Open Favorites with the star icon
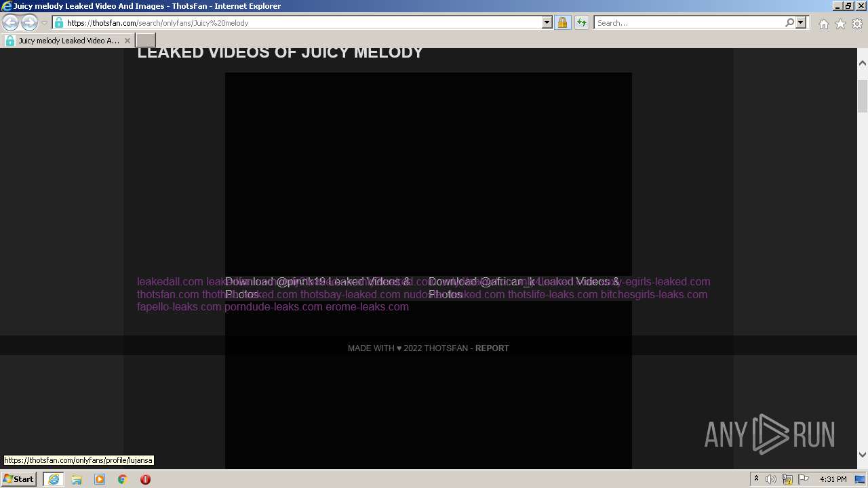 (x=840, y=24)
